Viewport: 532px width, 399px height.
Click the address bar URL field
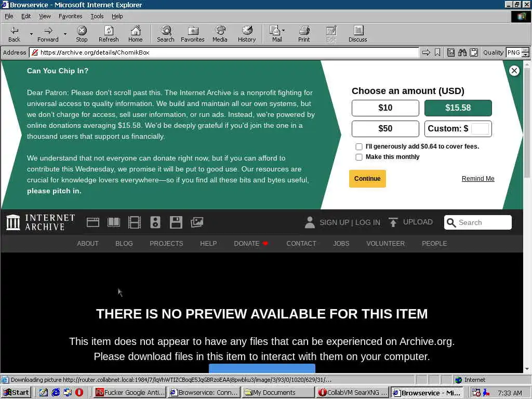(224, 52)
